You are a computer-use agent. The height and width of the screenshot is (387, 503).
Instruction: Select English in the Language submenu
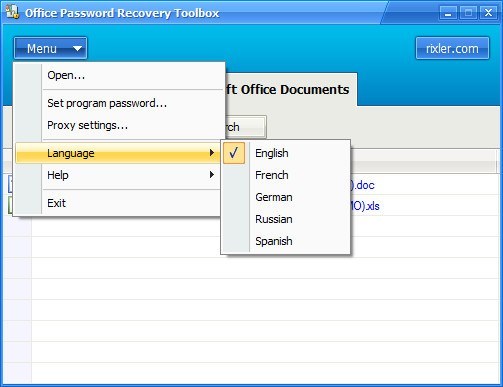286,153
